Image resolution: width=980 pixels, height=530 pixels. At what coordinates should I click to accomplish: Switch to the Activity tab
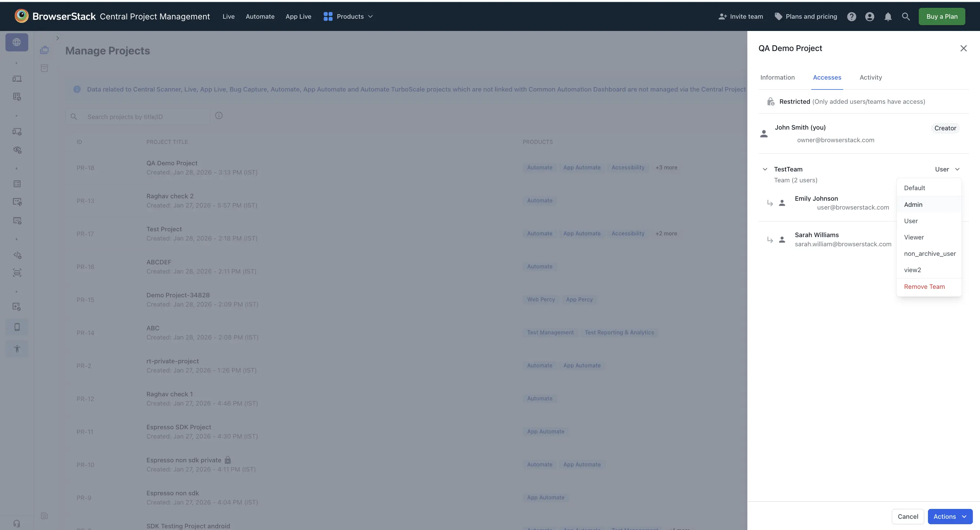click(870, 77)
